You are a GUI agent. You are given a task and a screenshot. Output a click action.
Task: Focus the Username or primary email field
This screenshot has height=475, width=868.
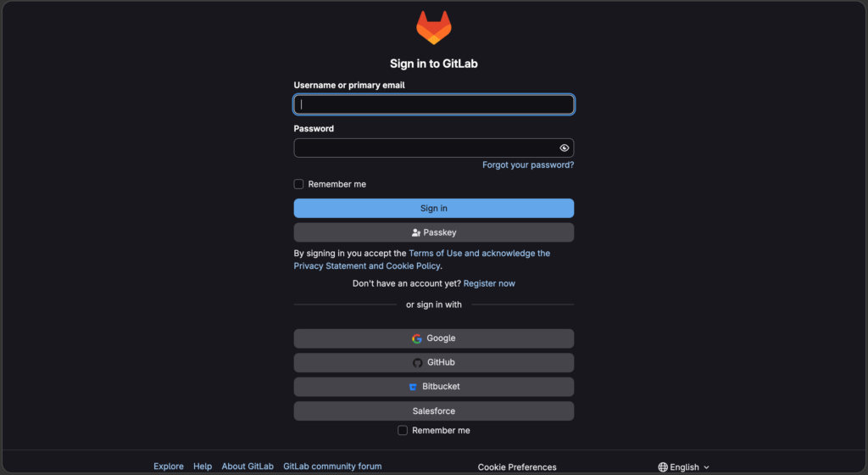coord(433,104)
